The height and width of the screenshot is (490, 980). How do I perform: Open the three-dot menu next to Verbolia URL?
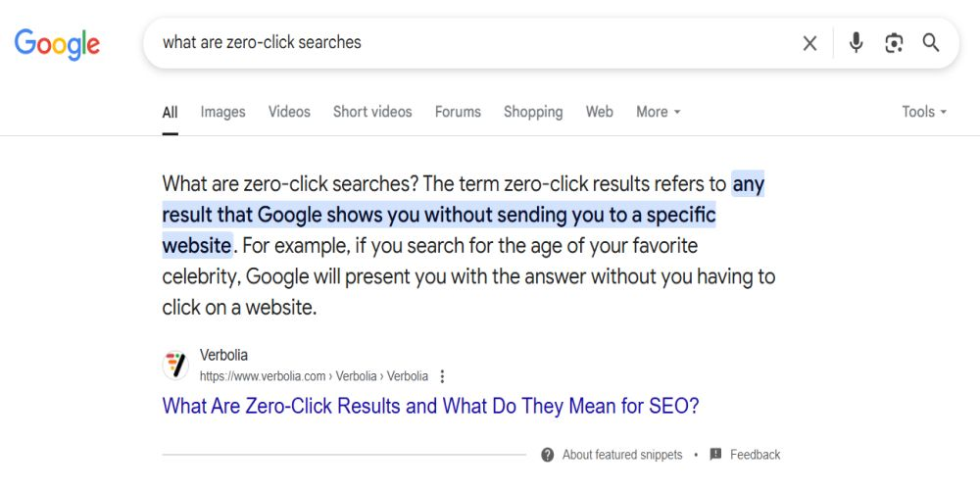443,376
